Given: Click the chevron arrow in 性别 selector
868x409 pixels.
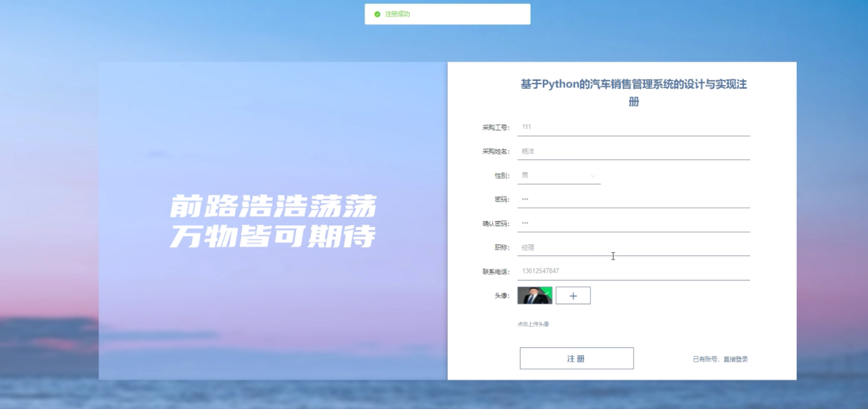Looking at the screenshot, I should point(593,176).
